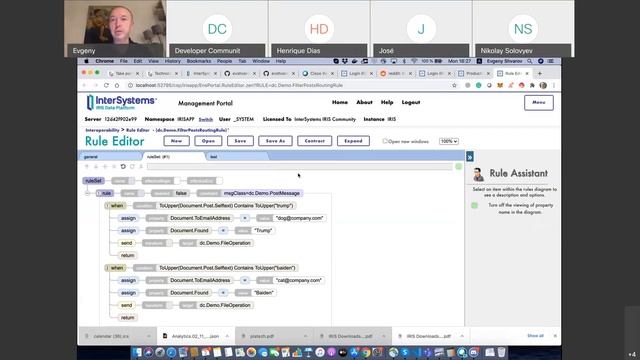The width and height of the screenshot is (640, 360).
Task: Click the Contract button
Action: 315,141
